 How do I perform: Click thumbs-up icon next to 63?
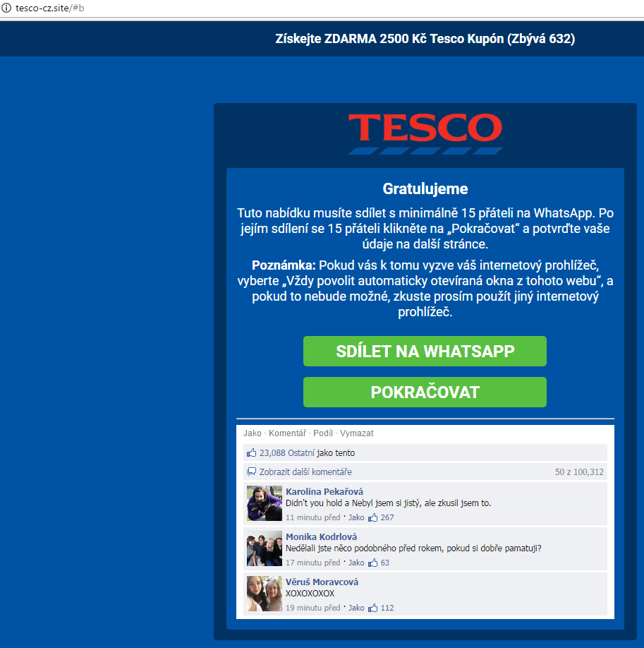point(373,563)
